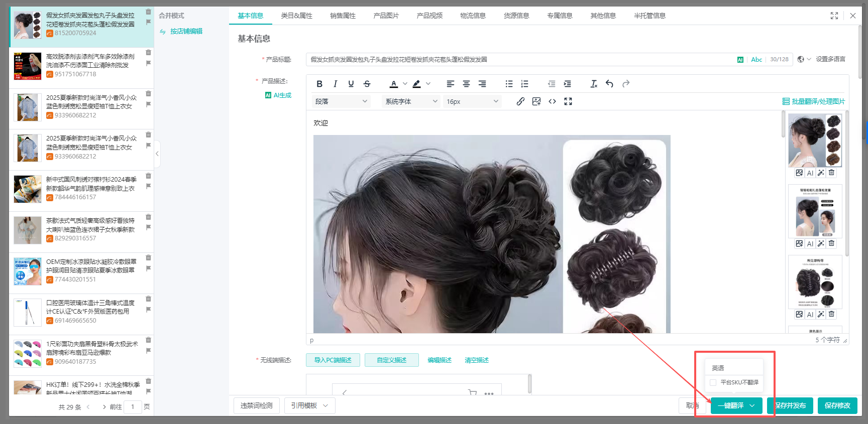Click the 违禁词检测 button
The height and width of the screenshot is (424, 868).
256,405
